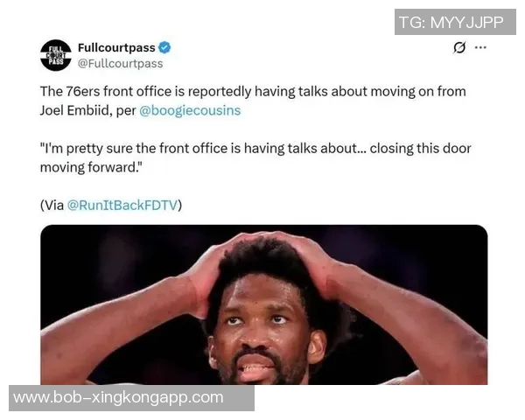Viewport: 525px width, 420px height.
Task: Click the words "Joel Embiid" in tweet
Action: pyautogui.click(x=75, y=110)
